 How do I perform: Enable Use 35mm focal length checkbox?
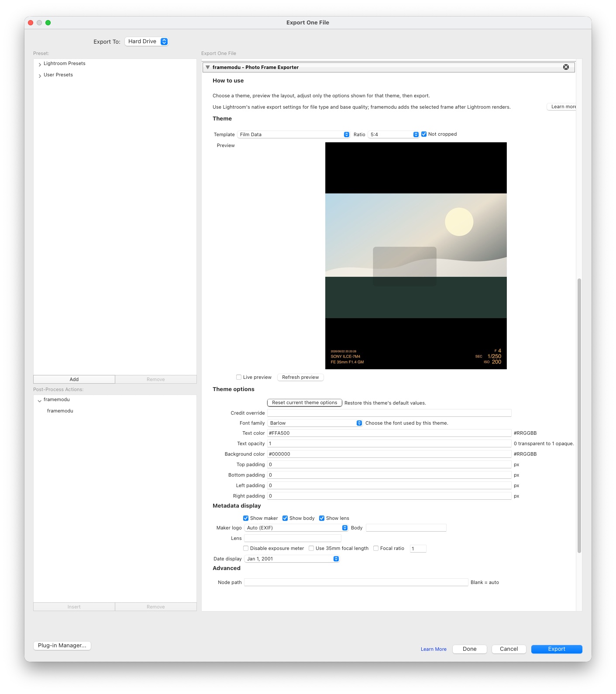(311, 548)
